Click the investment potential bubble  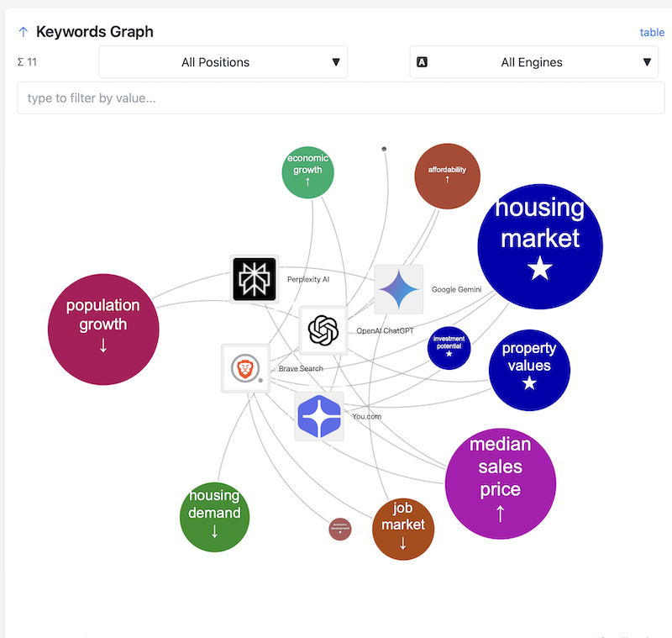pos(449,348)
